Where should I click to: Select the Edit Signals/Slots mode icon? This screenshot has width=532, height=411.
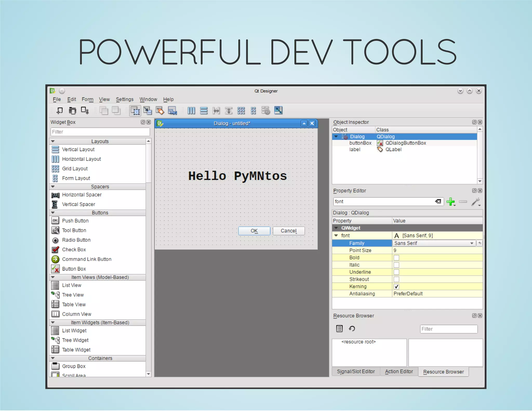tap(148, 111)
